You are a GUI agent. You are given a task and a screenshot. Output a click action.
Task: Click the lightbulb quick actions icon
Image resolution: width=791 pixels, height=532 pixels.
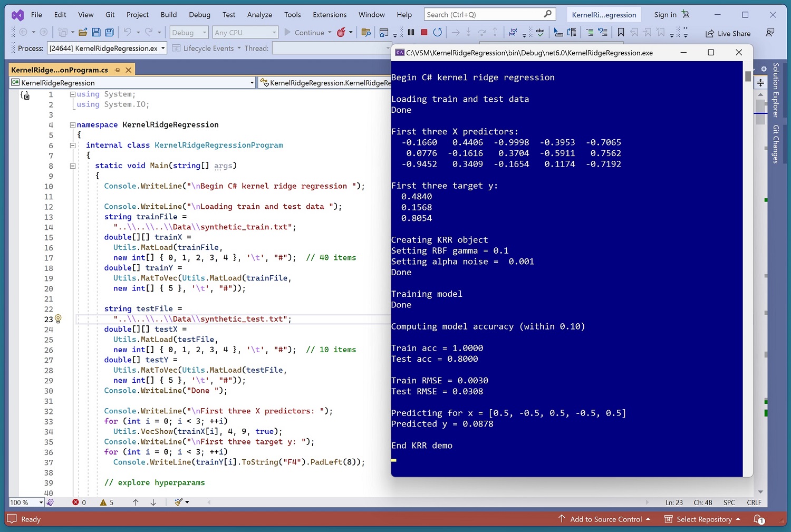pos(59,319)
